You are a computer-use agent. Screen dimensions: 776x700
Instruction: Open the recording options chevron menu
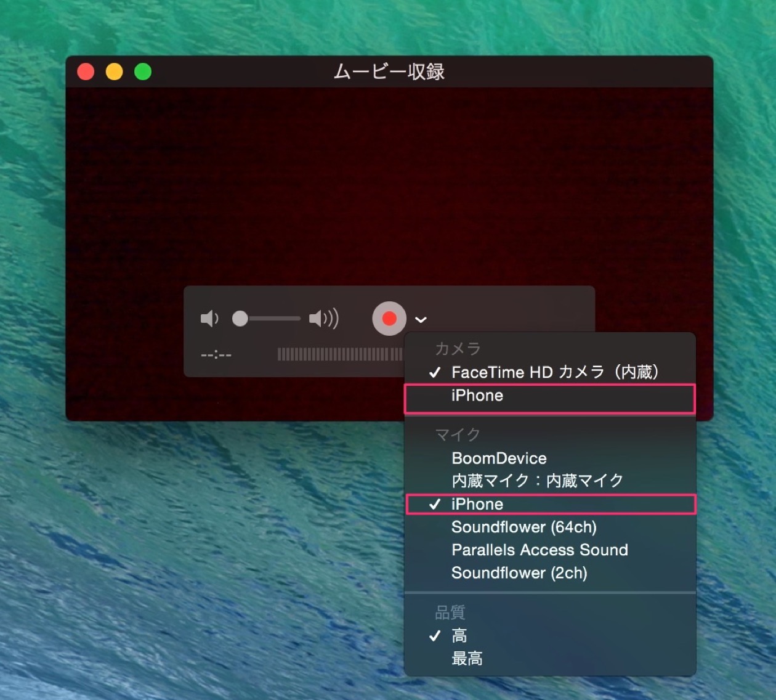pos(421,319)
